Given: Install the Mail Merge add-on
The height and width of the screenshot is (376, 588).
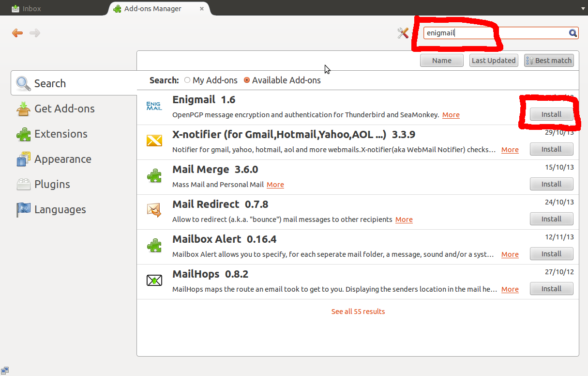Looking at the screenshot, I should click(x=551, y=184).
